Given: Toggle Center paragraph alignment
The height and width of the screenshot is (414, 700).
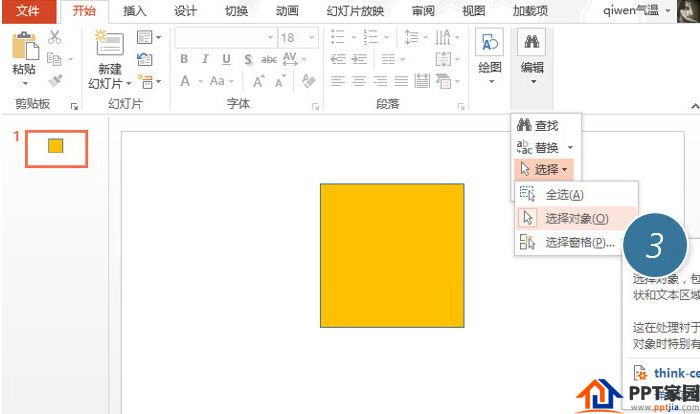Looking at the screenshot, I should tap(359, 81).
